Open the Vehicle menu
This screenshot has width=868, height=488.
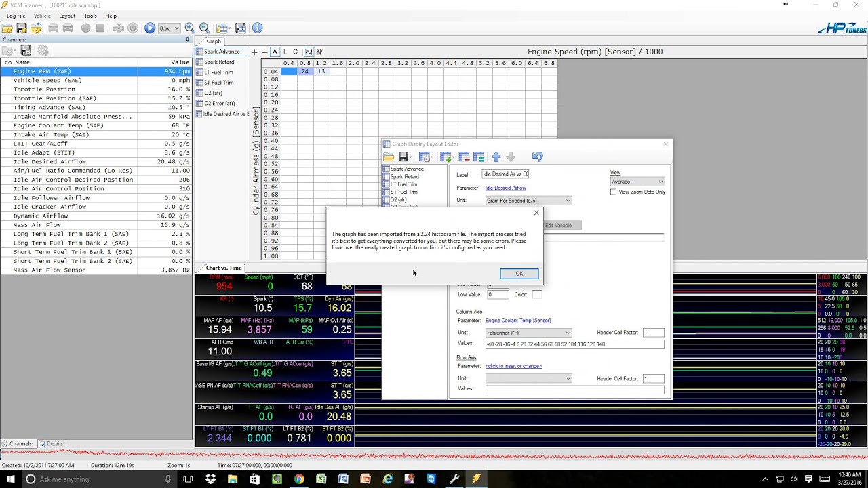point(42,16)
